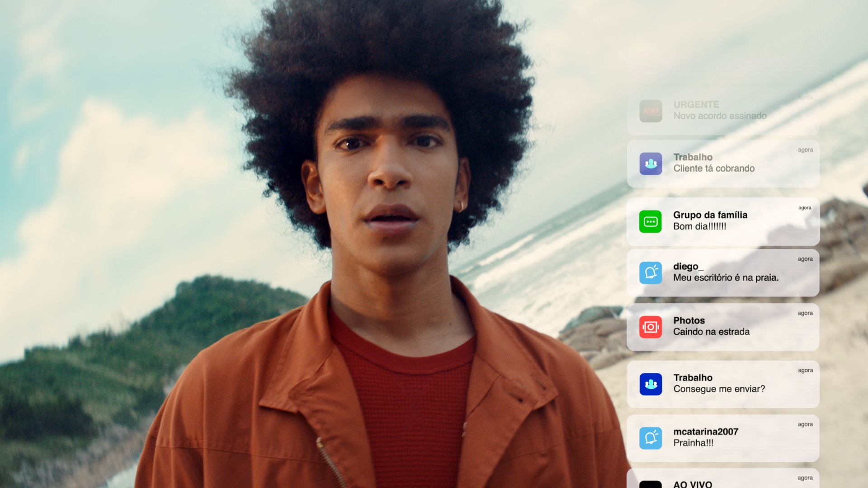868x488 pixels.
Task: Click the black AO VIVO app icon
Action: point(651,484)
